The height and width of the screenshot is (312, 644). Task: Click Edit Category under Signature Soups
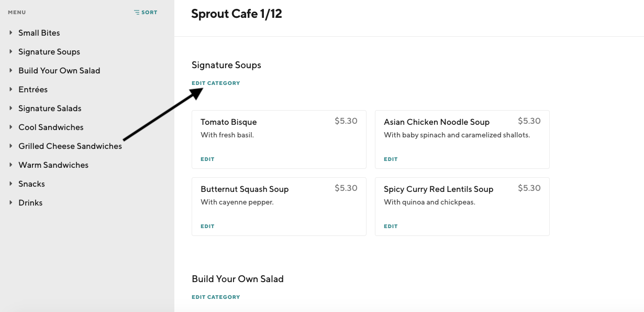[216, 83]
